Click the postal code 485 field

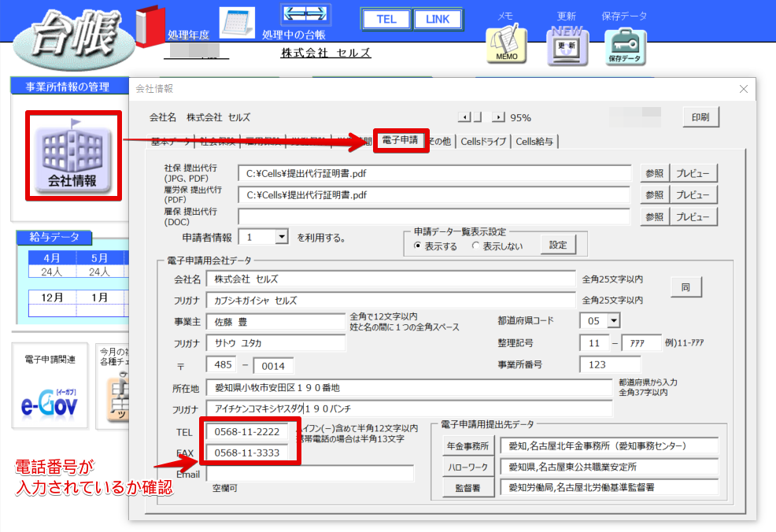tap(221, 364)
